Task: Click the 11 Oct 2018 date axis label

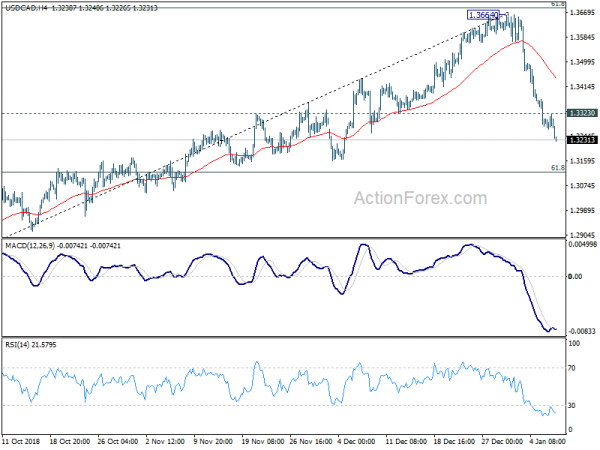Action: click(x=21, y=442)
